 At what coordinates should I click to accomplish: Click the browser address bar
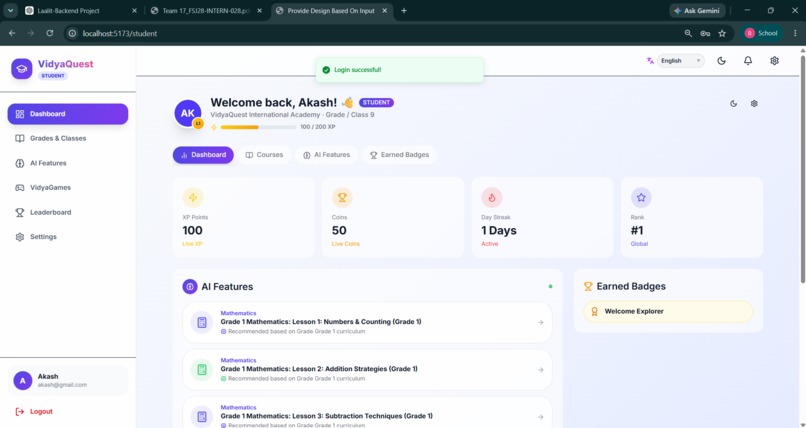pyautogui.click(x=370, y=33)
